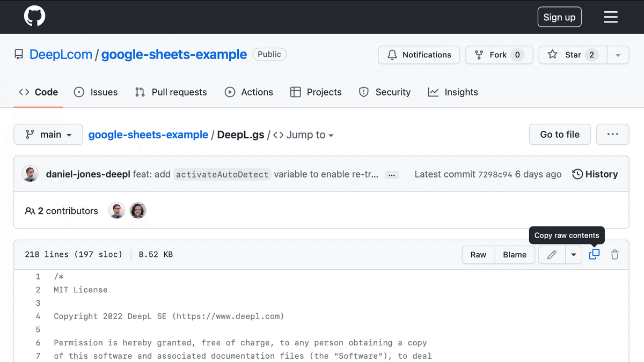Viewport: 644px width, 362px height.
Task: Switch to the Issues tab
Action: [x=96, y=92]
